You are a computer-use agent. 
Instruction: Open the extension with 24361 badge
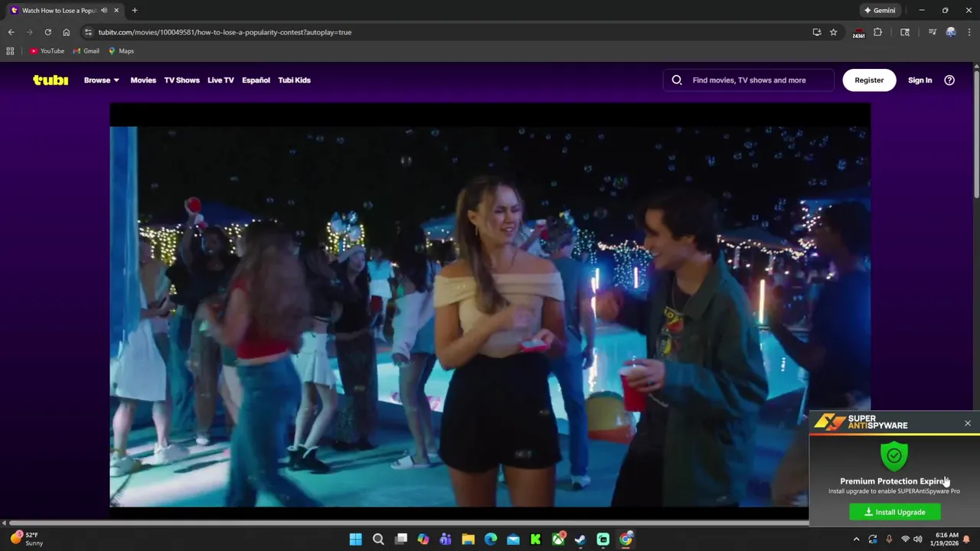pyautogui.click(x=858, y=32)
